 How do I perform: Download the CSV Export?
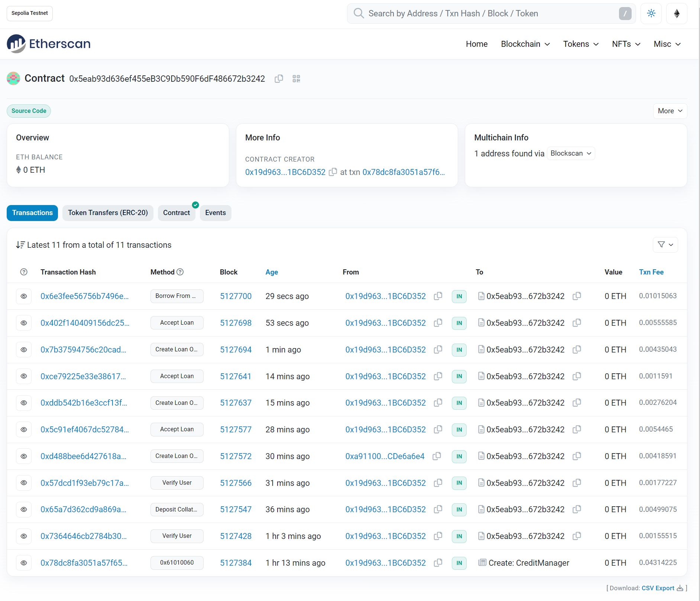658,588
